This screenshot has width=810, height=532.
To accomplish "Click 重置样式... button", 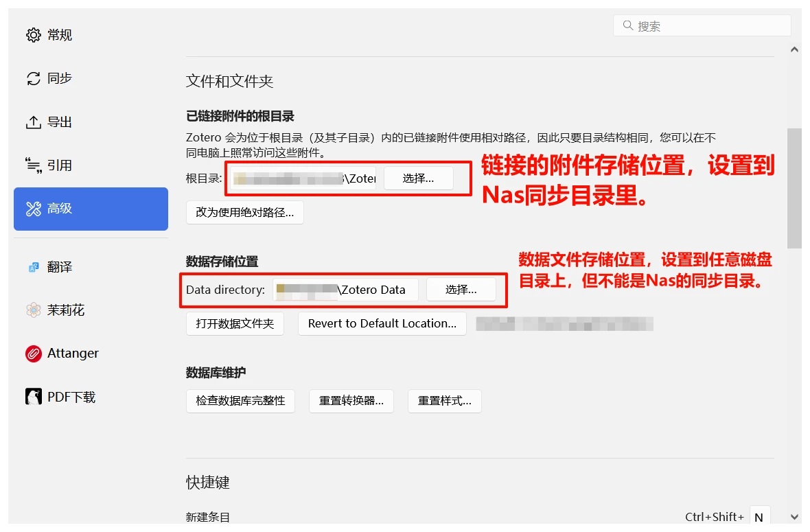I will pyautogui.click(x=445, y=401).
